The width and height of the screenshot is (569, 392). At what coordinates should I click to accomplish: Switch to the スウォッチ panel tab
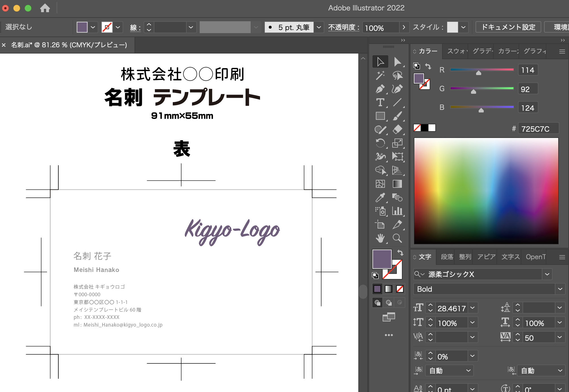pyautogui.click(x=456, y=51)
